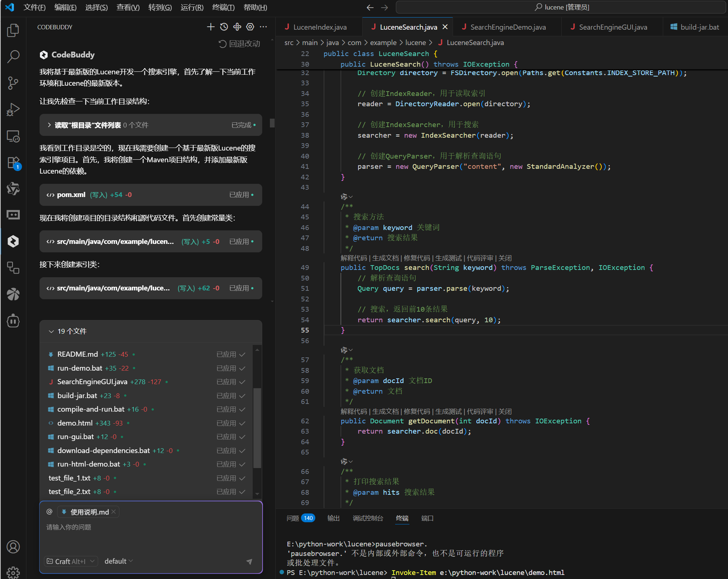728x579 pixels.
Task: Click the send message arrow icon
Action: tap(249, 561)
